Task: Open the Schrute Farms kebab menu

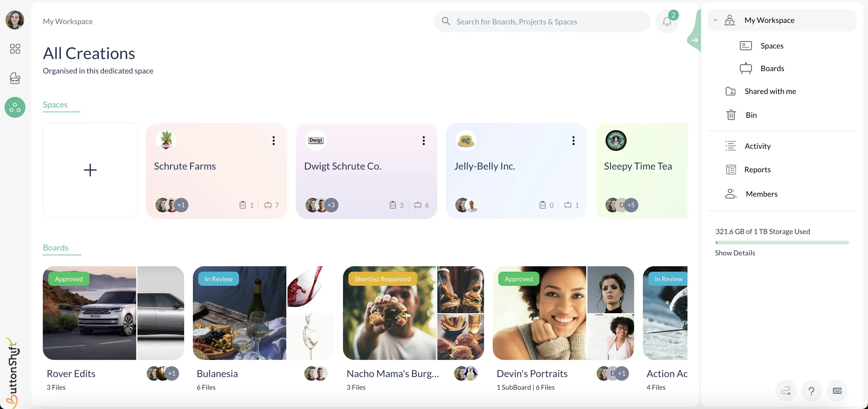Action: 273,140
